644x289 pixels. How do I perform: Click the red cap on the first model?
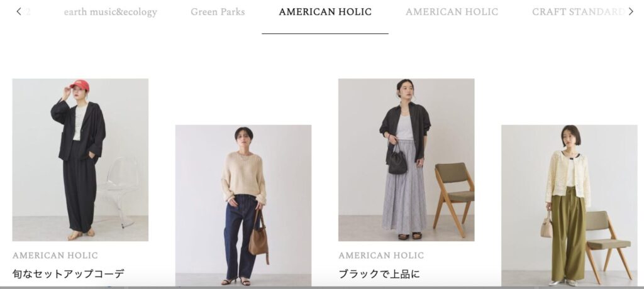click(80, 85)
